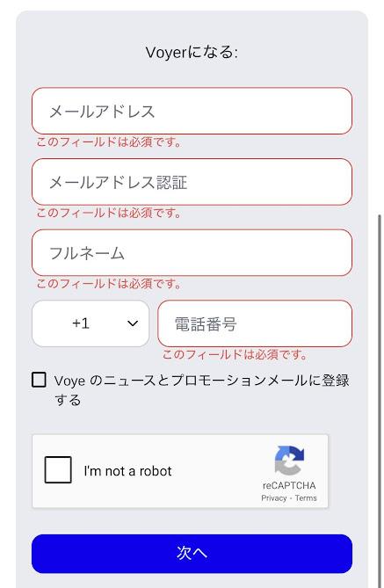Click the reCAPTCHA text label
384x588 pixels.
point(289,485)
